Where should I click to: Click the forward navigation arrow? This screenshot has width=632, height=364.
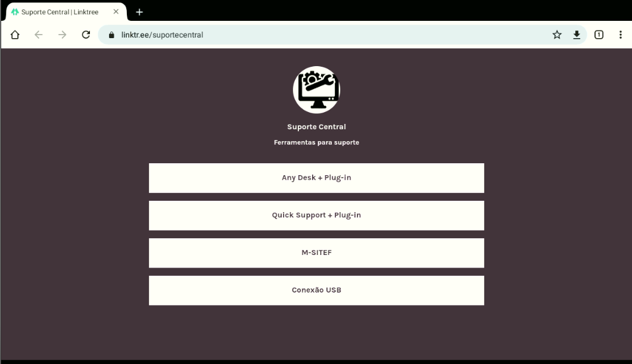pyautogui.click(x=62, y=35)
